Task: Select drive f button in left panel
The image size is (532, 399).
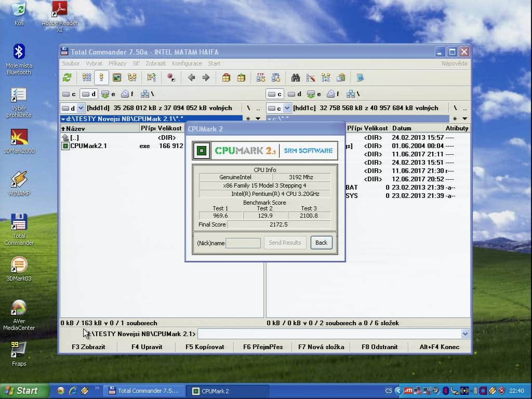Action: click(x=128, y=94)
